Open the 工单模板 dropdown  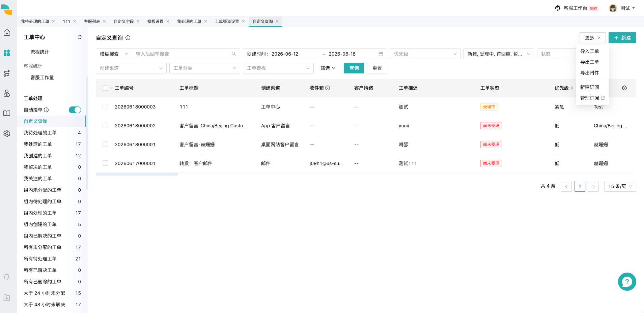(x=278, y=68)
